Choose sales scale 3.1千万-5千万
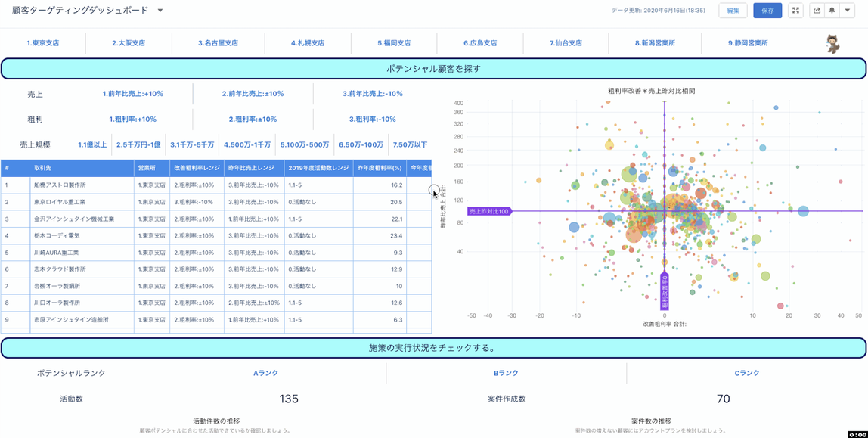The image size is (868, 438). click(x=192, y=145)
